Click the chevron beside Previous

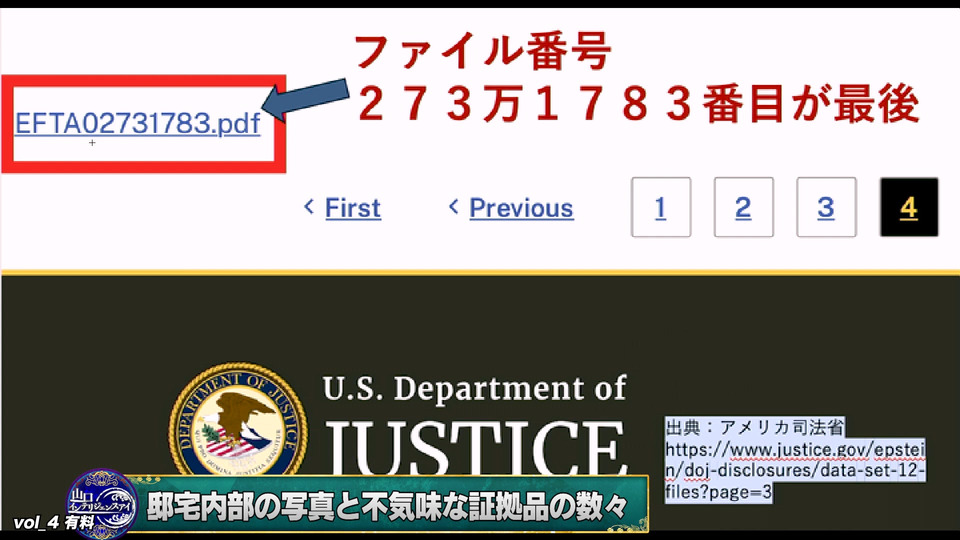pyautogui.click(x=453, y=207)
